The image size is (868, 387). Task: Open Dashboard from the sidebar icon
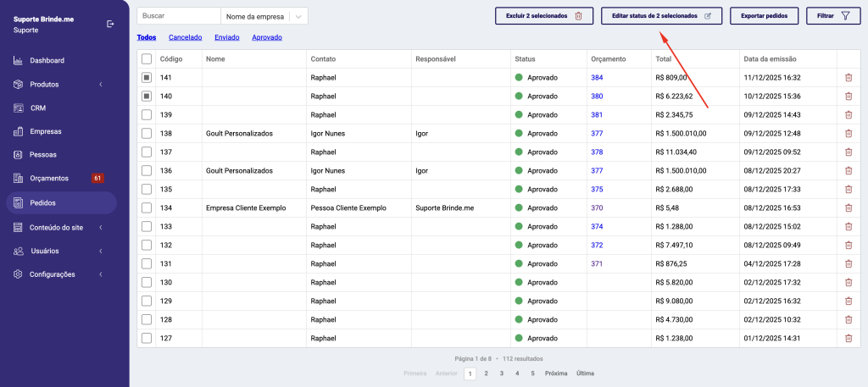pyautogui.click(x=18, y=60)
